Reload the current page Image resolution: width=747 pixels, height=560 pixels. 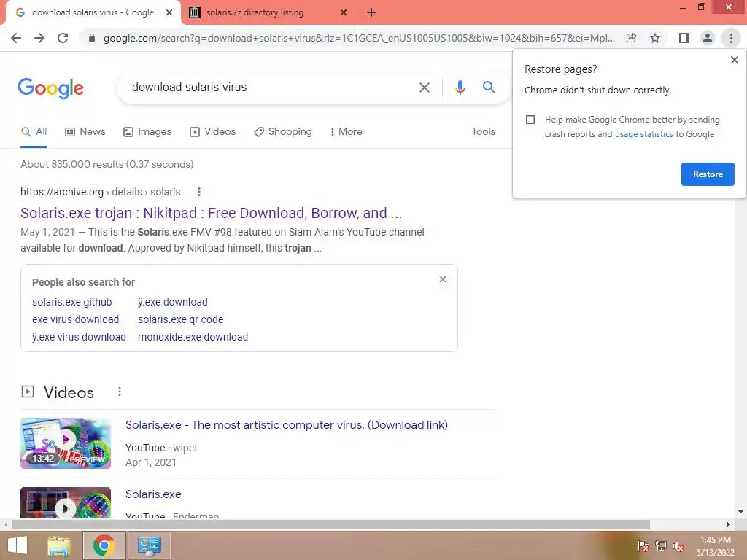[63, 38]
